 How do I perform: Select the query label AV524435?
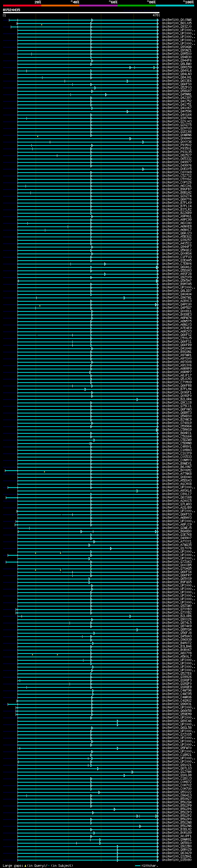tap(11, 10)
